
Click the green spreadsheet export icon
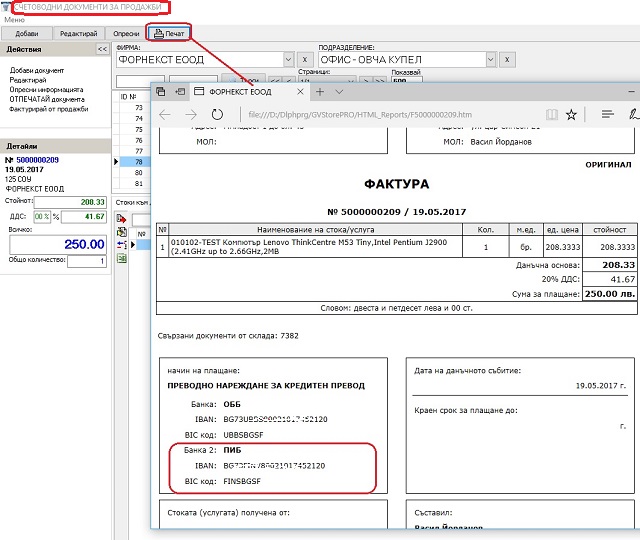pos(121,258)
